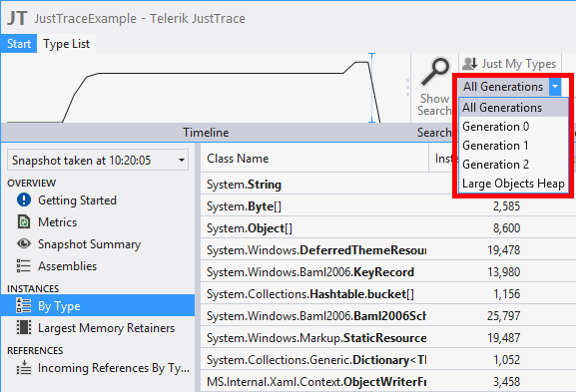Switch to the Start tab

coord(19,44)
